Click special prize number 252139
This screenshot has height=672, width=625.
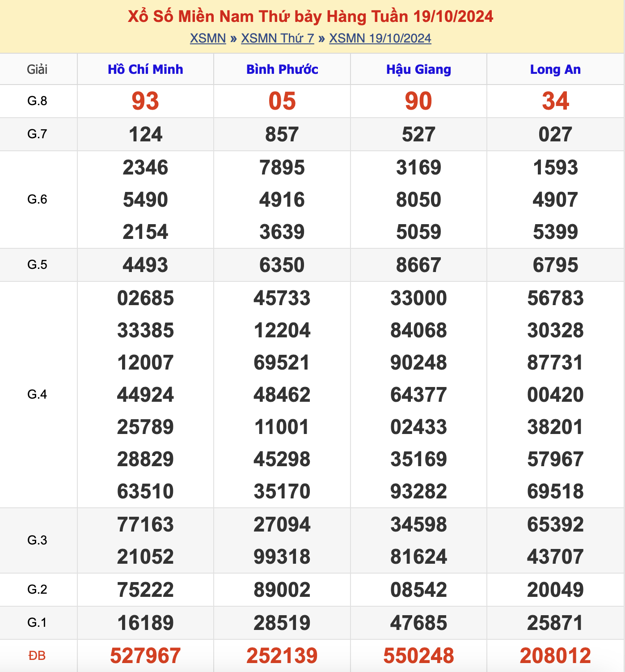[282, 656]
